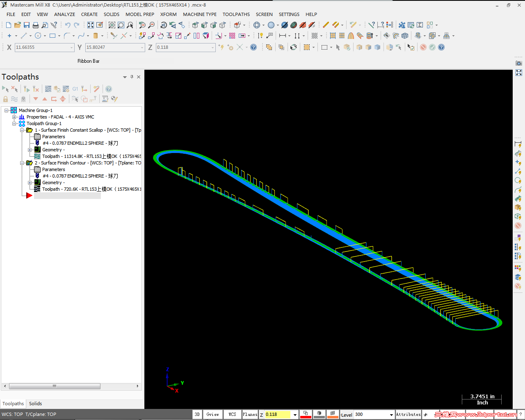Regenerate all selected operations

[26, 89]
